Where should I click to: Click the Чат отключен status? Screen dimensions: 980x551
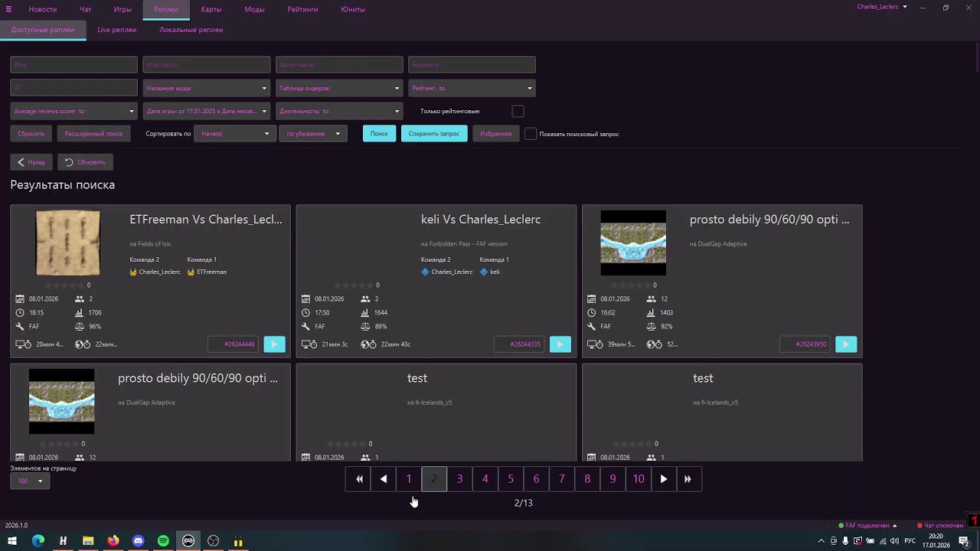pos(940,526)
